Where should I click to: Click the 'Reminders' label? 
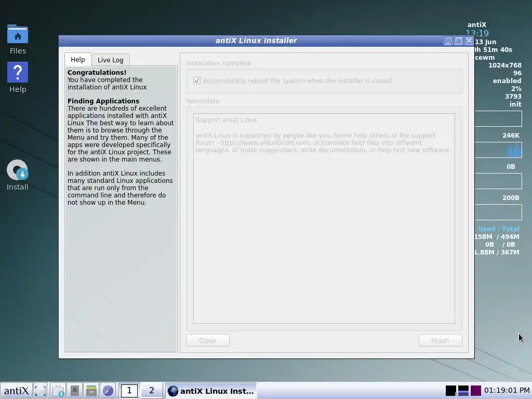click(x=202, y=101)
